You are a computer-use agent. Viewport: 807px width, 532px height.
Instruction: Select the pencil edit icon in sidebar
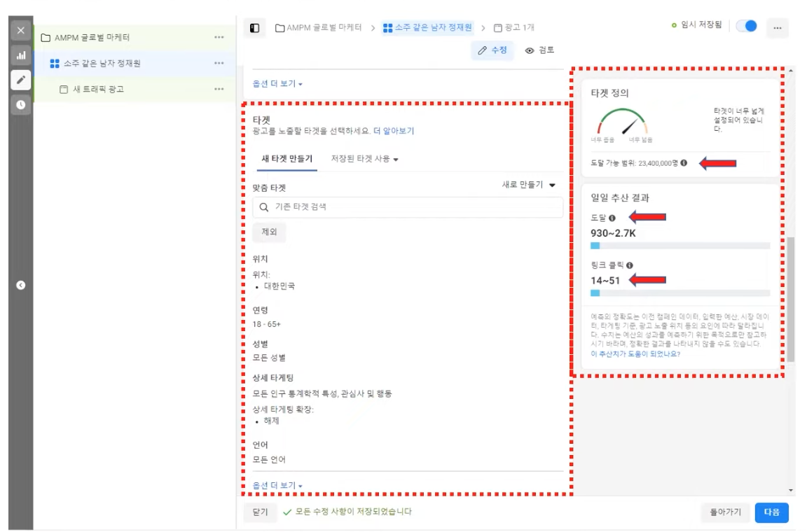[x=20, y=80]
